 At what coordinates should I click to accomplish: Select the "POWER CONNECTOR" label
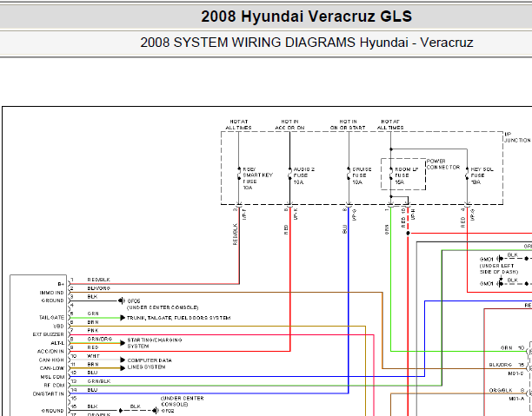443,164
